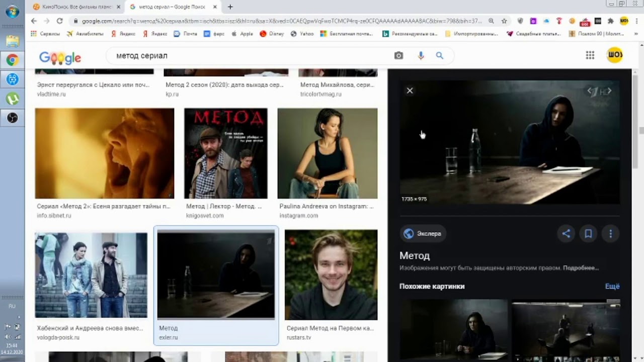The width and height of the screenshot is (644, 362).
Task: Open the Авиабилеты bookmark
Action: pyautogui.click(x=85, y=34)
